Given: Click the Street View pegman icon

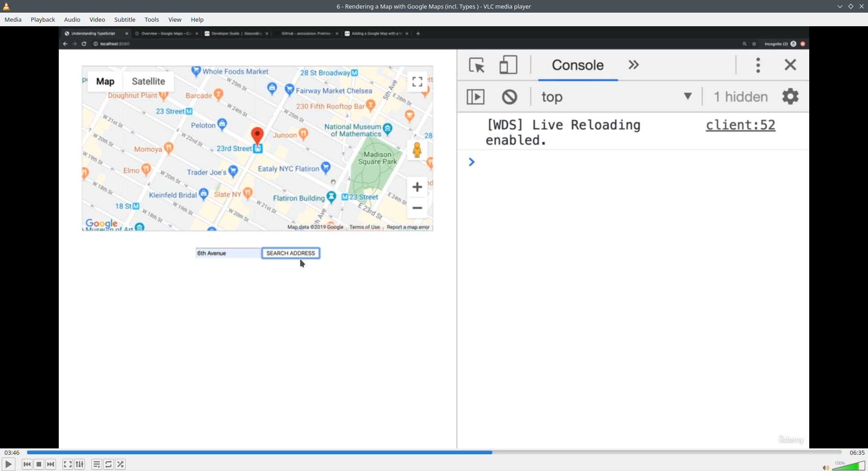Looking at the screenshot, I should (x=417, y=150).
